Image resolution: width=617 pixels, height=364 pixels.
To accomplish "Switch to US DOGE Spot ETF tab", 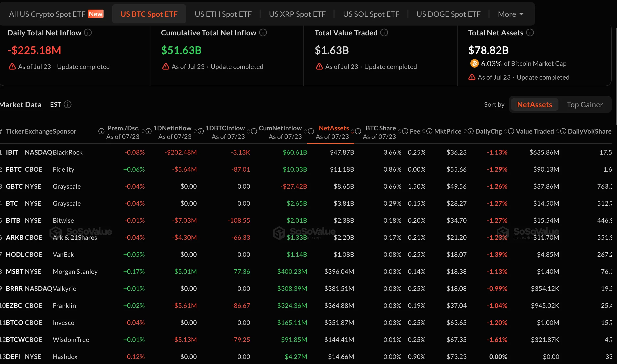I will pyautogui.click(x=449, y=14).
